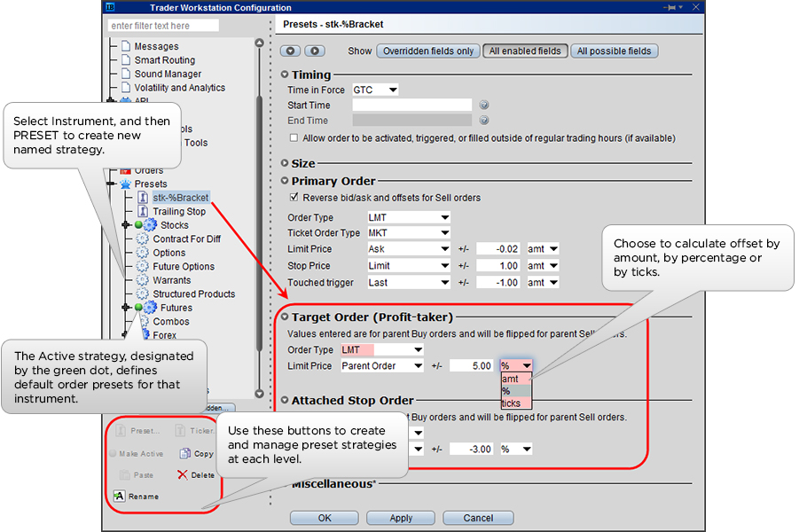Click the enter filter text field
The width and height of the screenshot is (807, 532).
pyautogui.click(x=164, y=25)
